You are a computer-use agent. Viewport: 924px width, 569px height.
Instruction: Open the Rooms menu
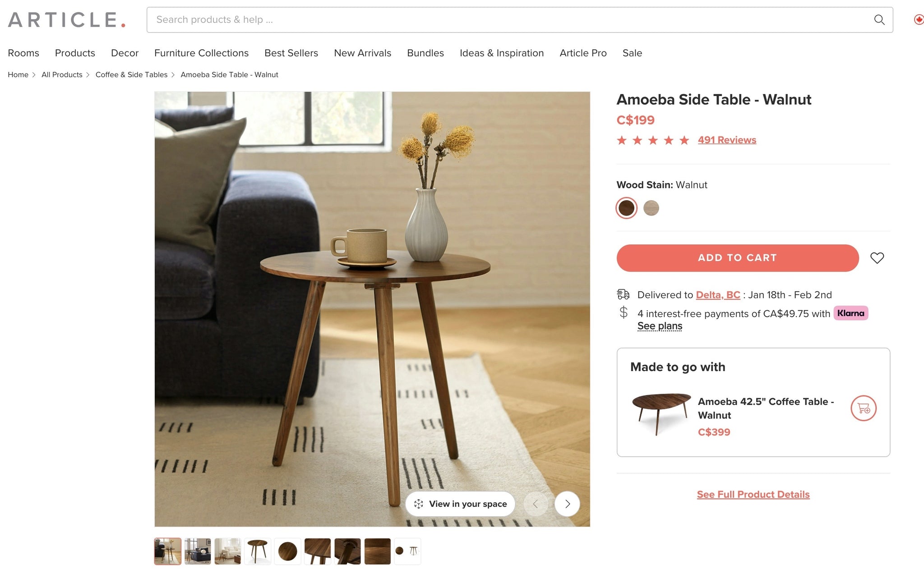point(23,53)
